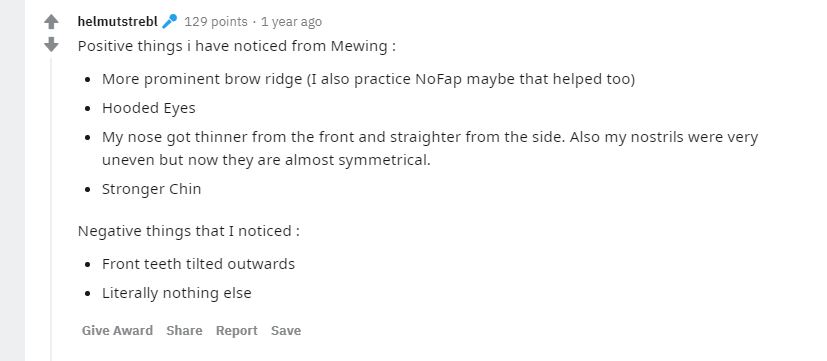Upvote helmutstrebl's comment

pos(51,22)
